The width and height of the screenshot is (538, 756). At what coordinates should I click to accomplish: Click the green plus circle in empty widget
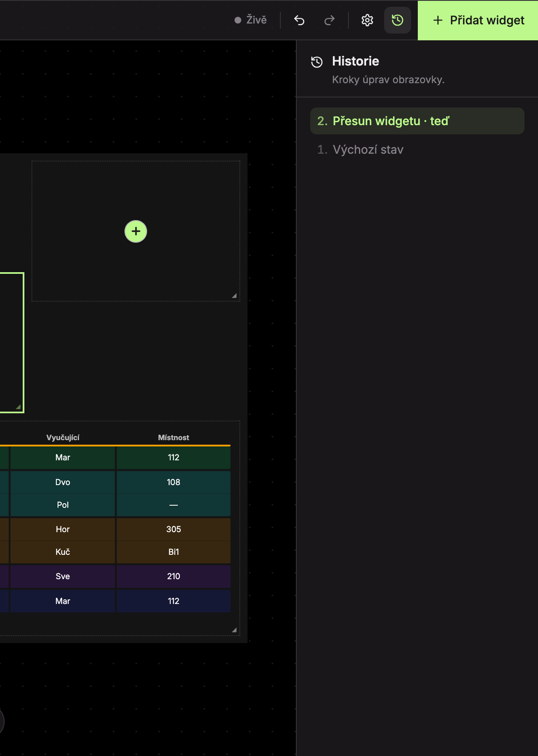(x=136, y=231)
